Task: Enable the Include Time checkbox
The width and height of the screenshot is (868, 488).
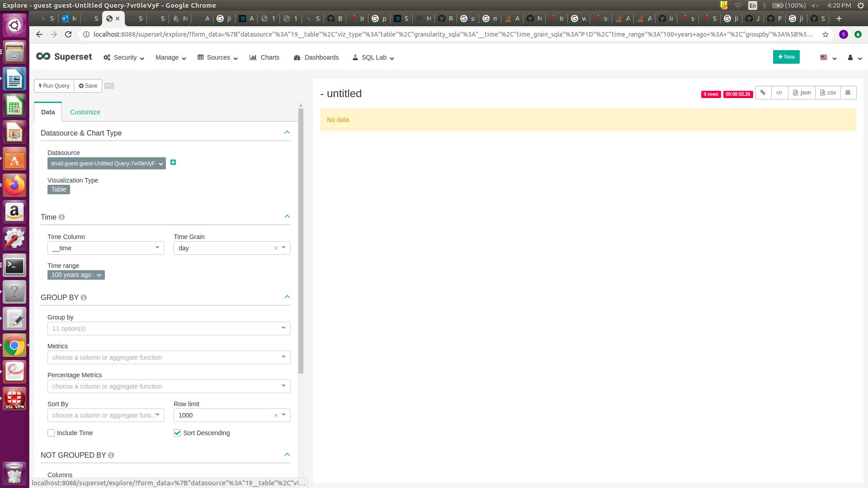Action: tap(51, 432)
